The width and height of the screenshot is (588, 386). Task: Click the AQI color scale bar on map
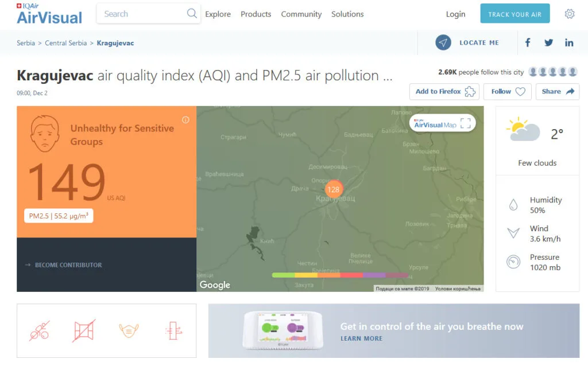tap(340, 275)
